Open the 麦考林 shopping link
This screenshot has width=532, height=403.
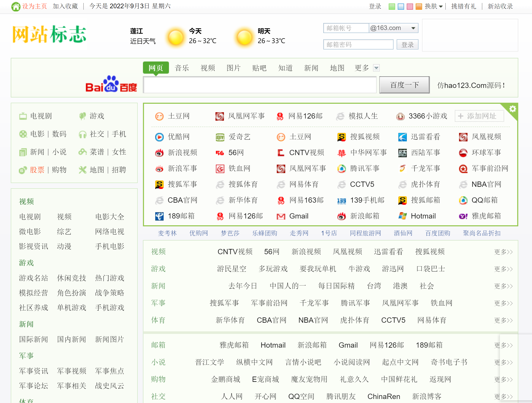167,233
